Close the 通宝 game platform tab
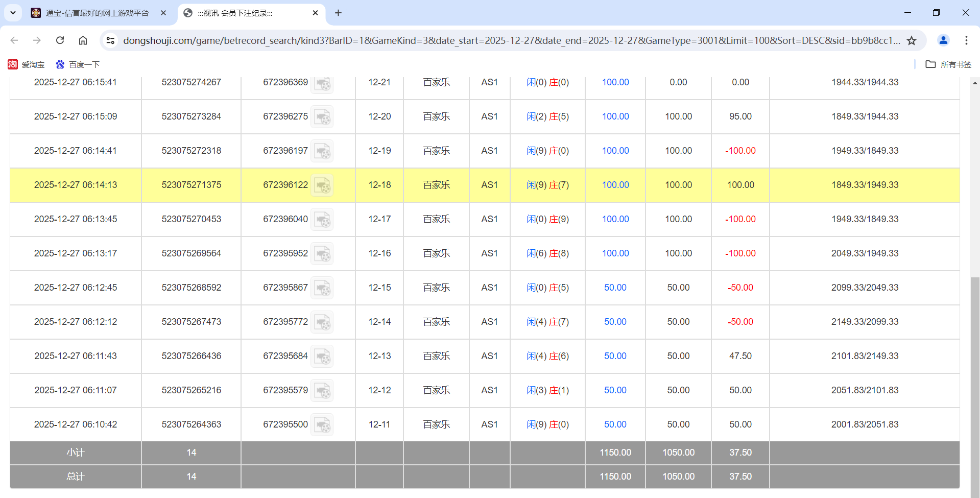The height and width of the screenshot is (498, 980). (x=163, y=13)
